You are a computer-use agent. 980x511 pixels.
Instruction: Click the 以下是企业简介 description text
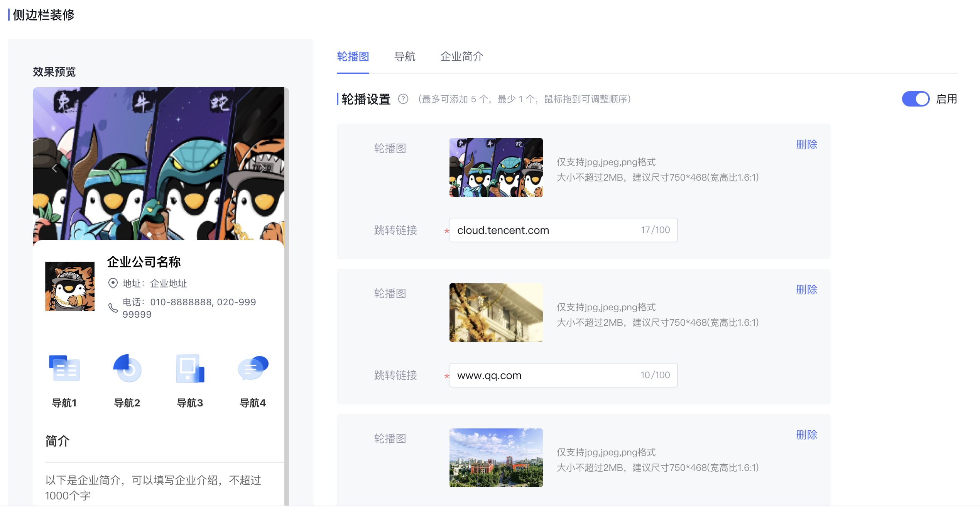(x=153, y=488)
